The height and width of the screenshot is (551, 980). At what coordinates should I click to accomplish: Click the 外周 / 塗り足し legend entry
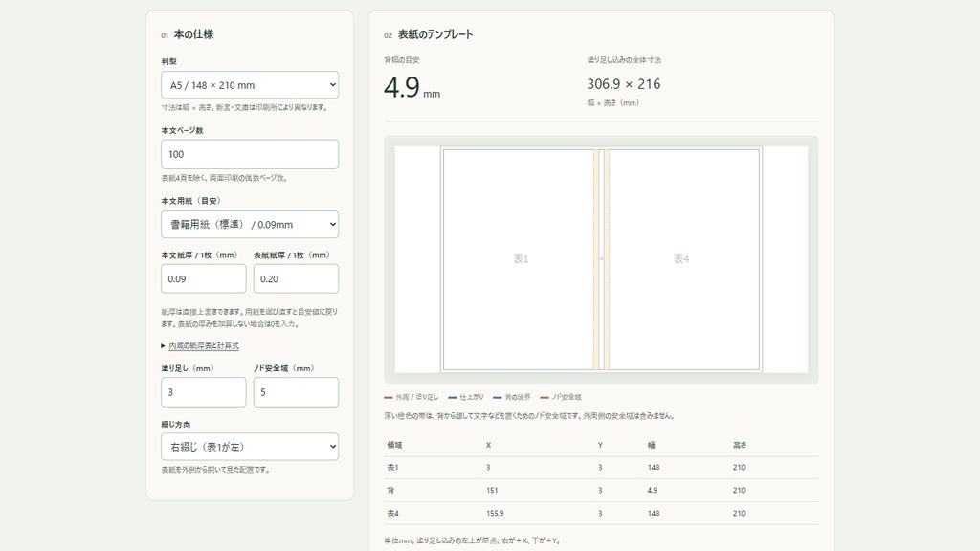(412, 397)
